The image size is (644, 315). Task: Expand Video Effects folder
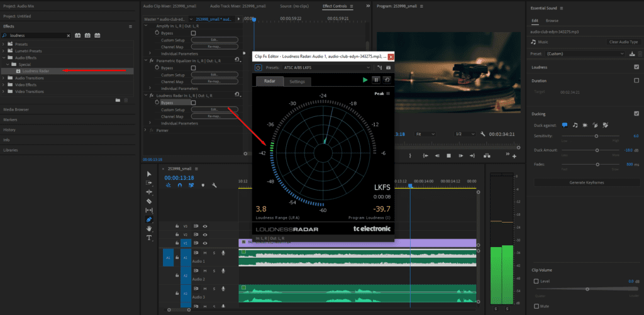click(x=4, y=85)
